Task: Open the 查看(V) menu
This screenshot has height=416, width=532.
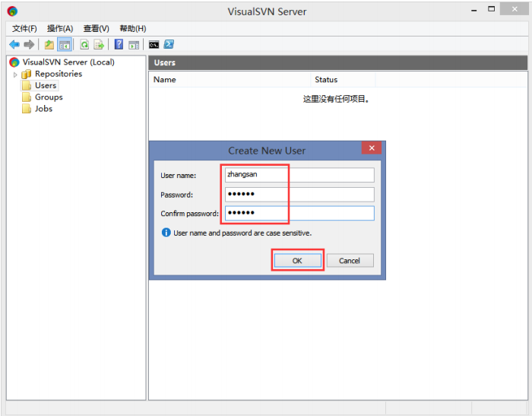Action: point(97,29)
